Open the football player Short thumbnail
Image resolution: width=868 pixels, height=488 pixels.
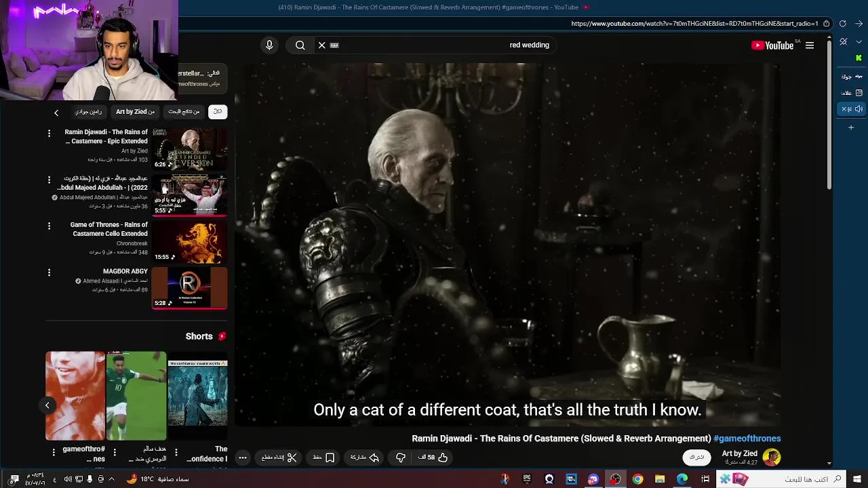coord(136,396)
